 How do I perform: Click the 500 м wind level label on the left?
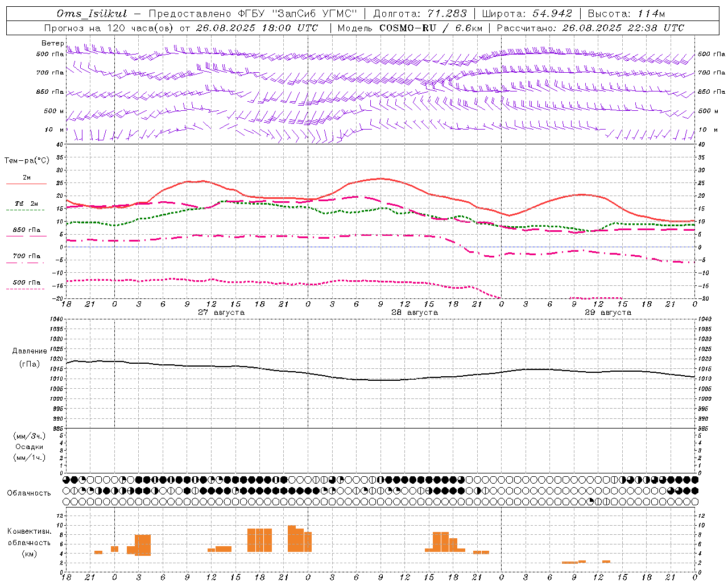click(x=54, y=111)
